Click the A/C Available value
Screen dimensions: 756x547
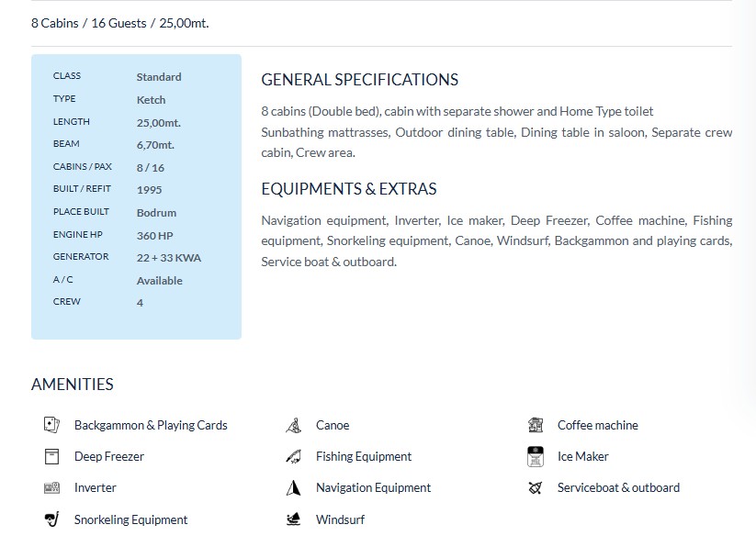[x=159, y=281]
